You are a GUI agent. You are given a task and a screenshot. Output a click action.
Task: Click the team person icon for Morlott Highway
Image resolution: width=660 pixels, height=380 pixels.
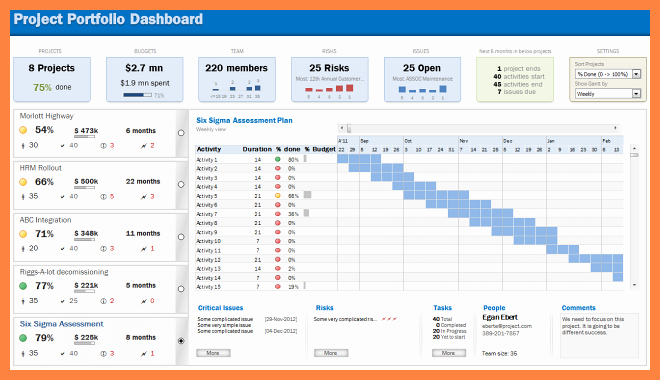(x=23, y=146)
